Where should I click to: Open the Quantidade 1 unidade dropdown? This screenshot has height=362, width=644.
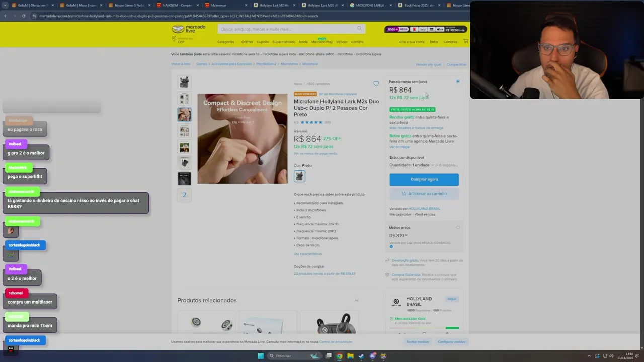coord(423,165)
